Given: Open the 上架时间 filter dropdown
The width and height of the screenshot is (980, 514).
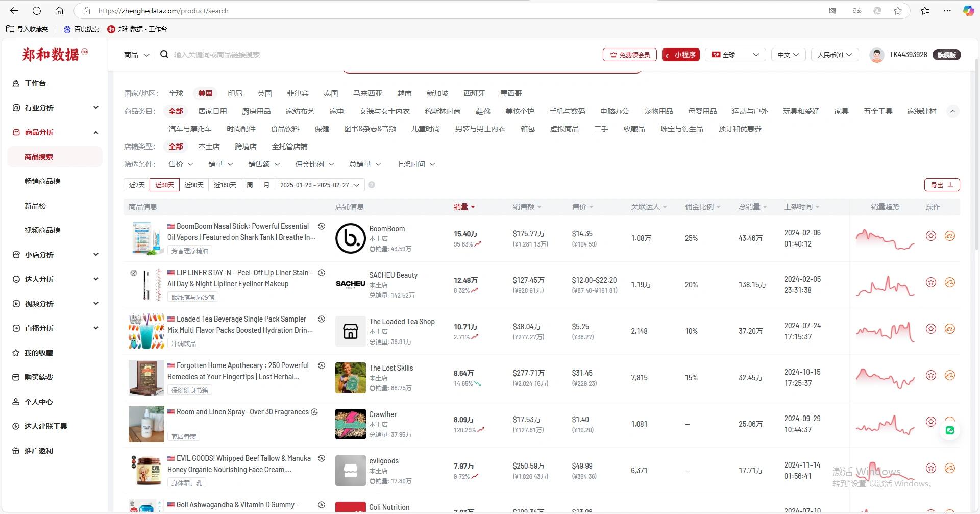Looking at the screenshot, I should tap(415, 164).
